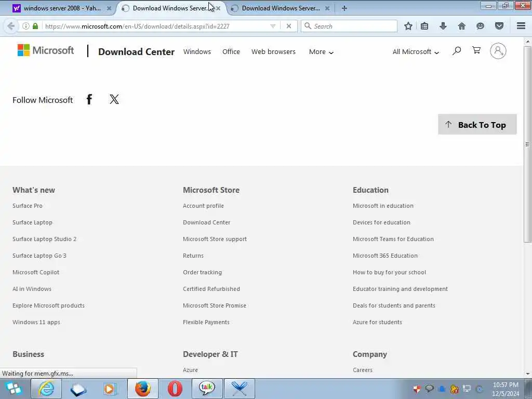Open Azure link under Developer & IT
Image resolution: width=532 pixels, height=399 pixels.
(x=190, y=370)
